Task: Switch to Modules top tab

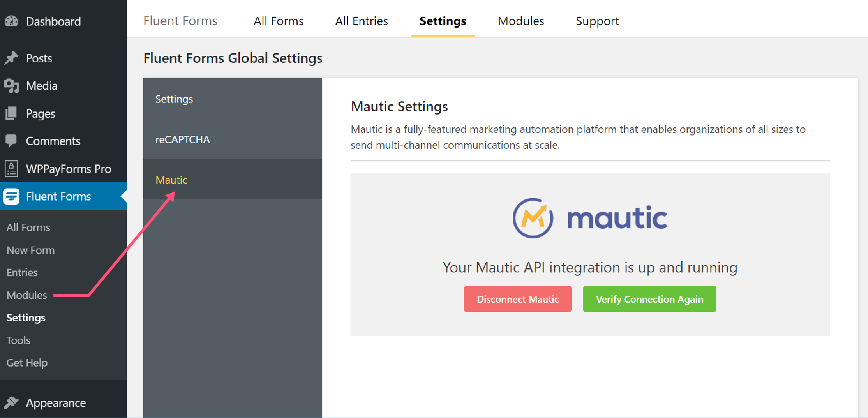Action: (x=521, y=21)
